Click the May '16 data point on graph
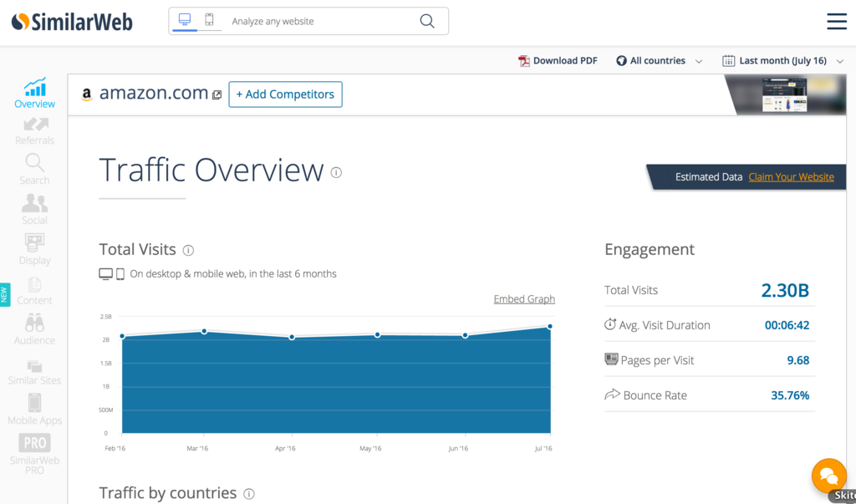This screenshot has height=504, width=856. point(377,334)
